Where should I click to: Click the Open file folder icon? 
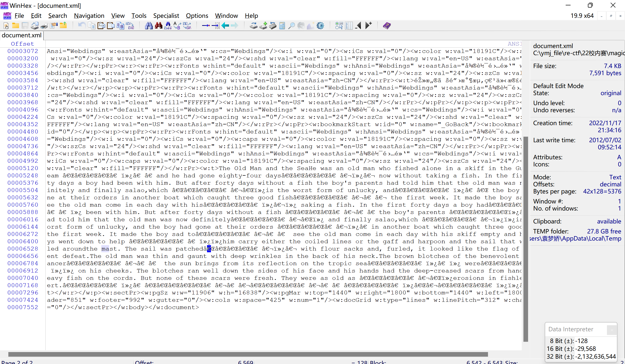pos(15,26)
